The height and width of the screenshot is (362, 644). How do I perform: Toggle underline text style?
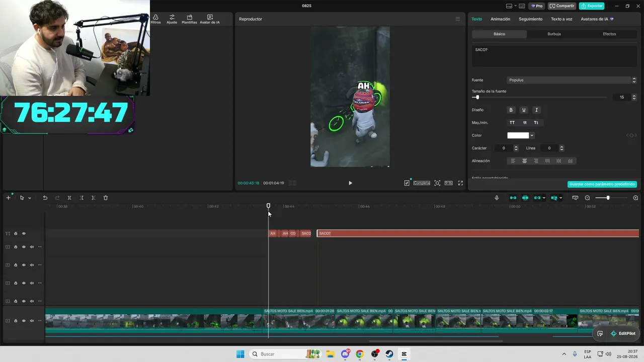(x=524, y=110)
